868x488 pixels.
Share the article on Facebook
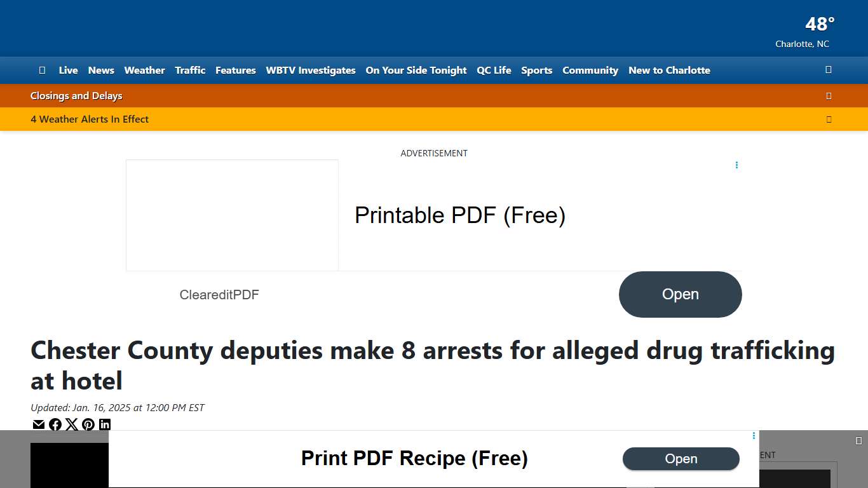[55, 424]
